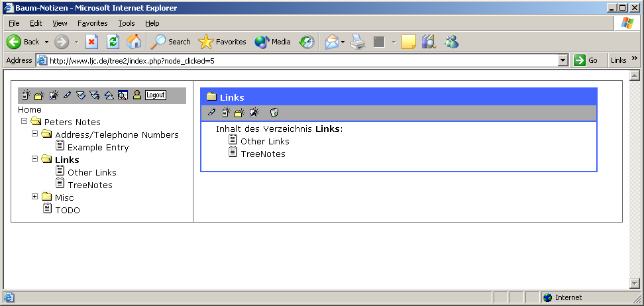Open the Tools menu

(127, 23)
